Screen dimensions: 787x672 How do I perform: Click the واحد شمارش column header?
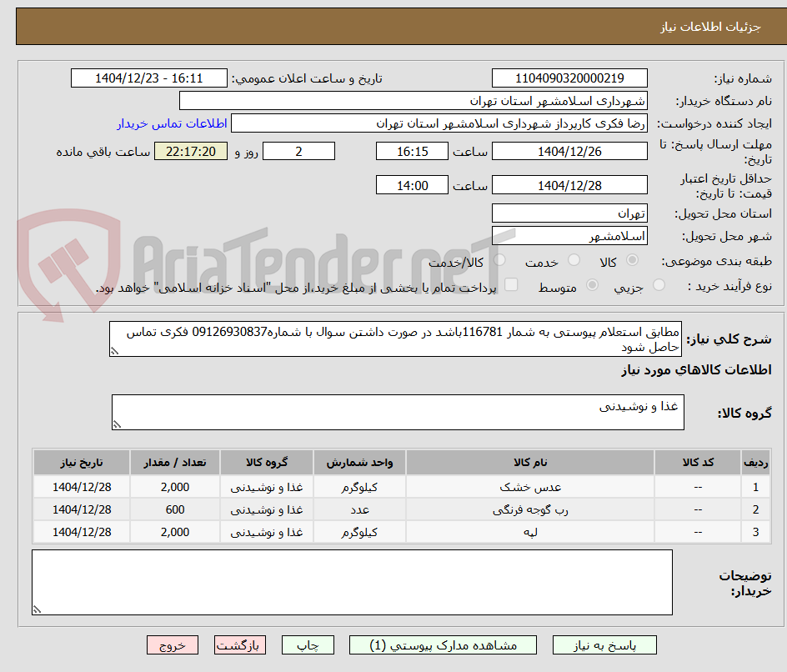click(x=359, y=462)
